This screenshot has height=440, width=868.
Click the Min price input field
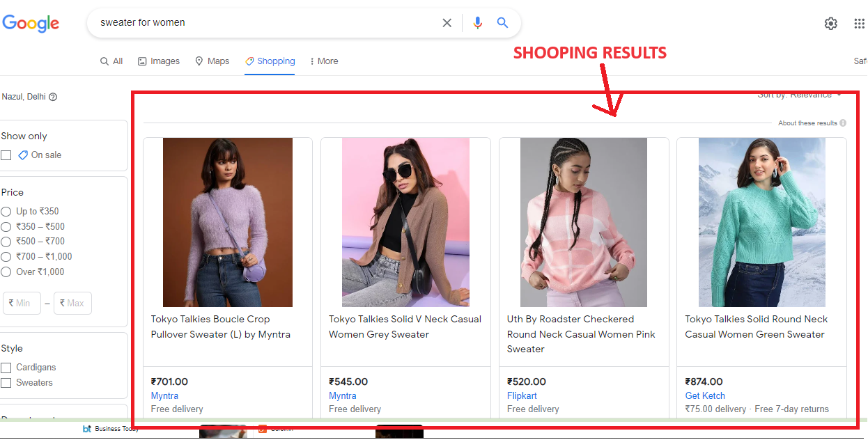(x=22, y=303)
